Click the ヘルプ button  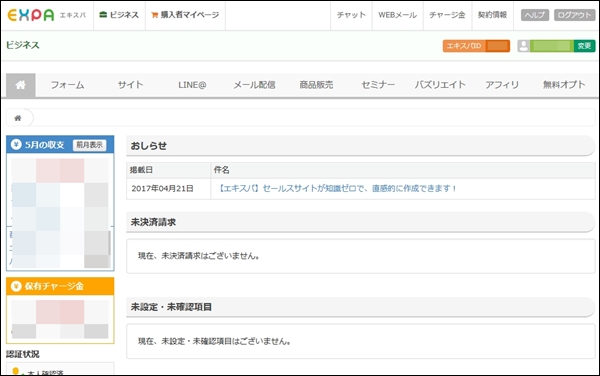click(x=535, y=15)
